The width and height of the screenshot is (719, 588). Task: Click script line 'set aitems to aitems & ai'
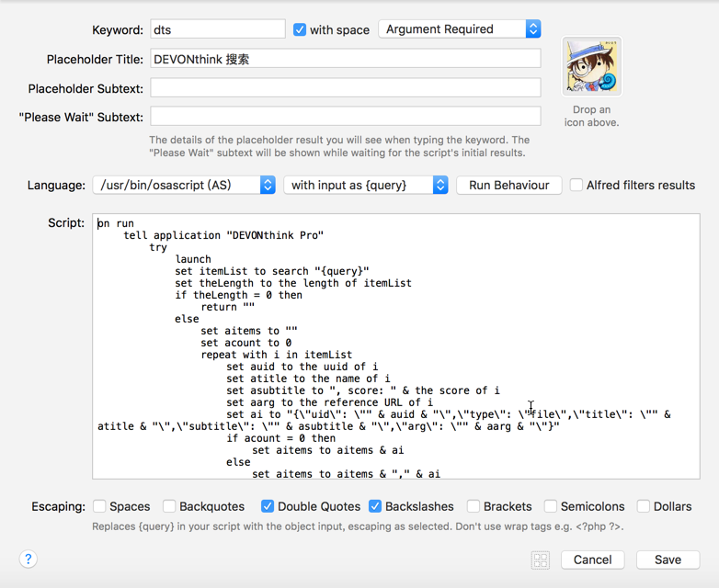click(328, 450)
